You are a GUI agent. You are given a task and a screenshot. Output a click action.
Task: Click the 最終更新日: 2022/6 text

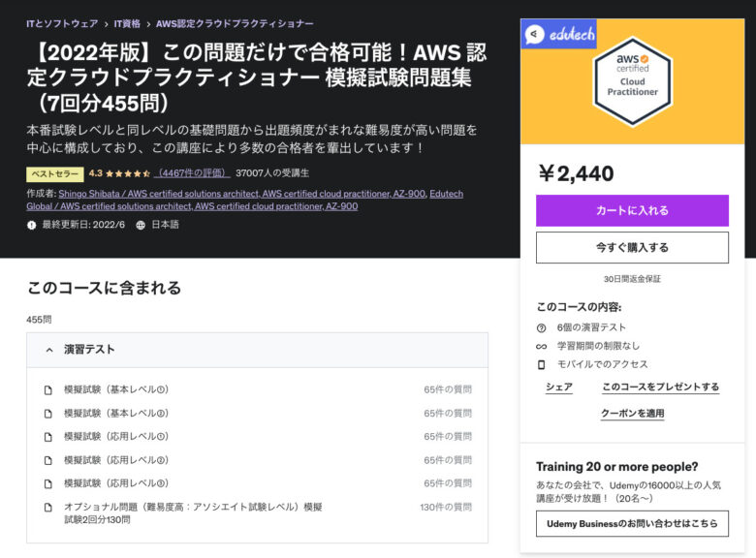coord(83,225)
